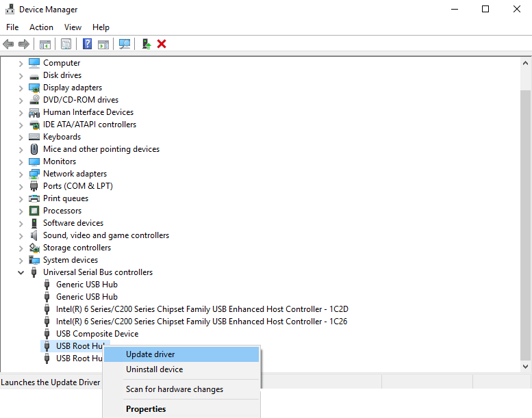Image resolution: width=532 pixels, height=418 pixels.
Task: Click the Display adapters category icon
Action: (x=34, y=88)
